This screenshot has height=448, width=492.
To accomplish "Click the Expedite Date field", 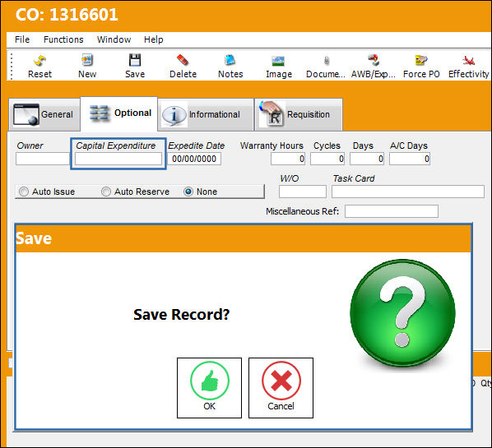I will pos(194,159).
